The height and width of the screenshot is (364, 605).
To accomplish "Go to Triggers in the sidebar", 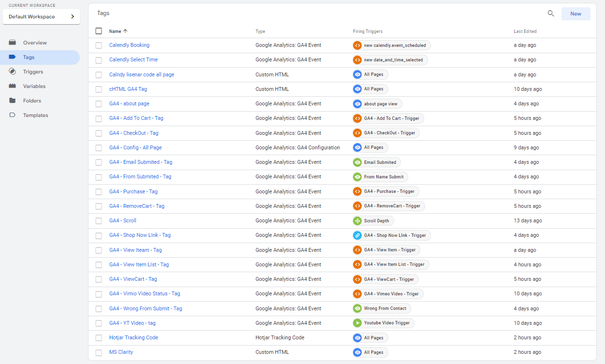I will [33, 72].
